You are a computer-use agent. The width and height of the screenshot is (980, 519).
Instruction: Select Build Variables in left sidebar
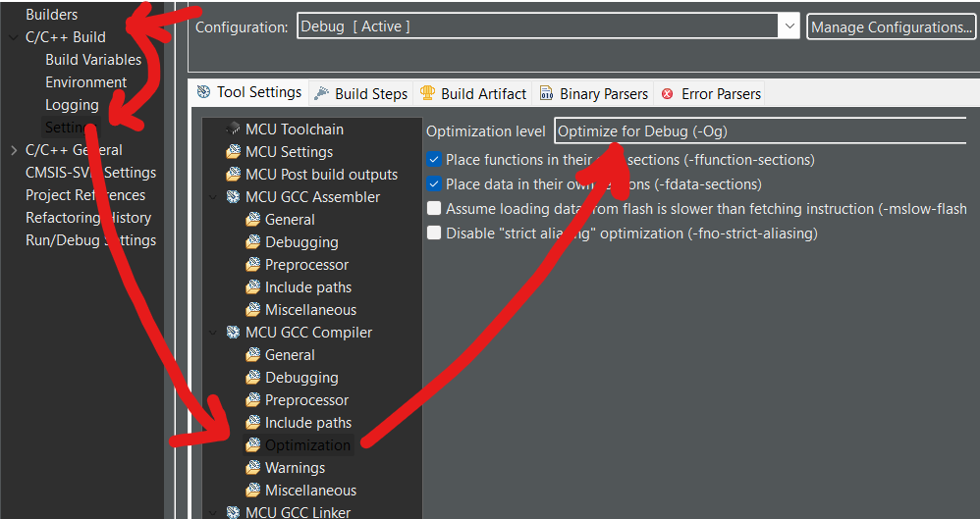coord(93,60)
